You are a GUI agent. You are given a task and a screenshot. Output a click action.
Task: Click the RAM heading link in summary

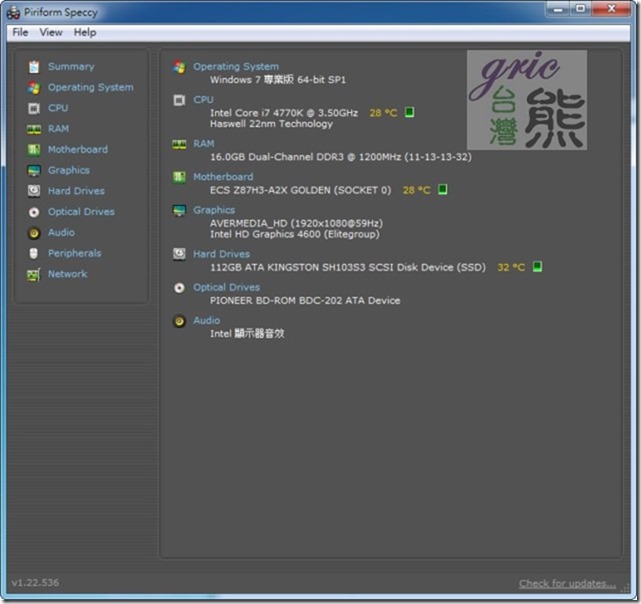coord(204,144)
